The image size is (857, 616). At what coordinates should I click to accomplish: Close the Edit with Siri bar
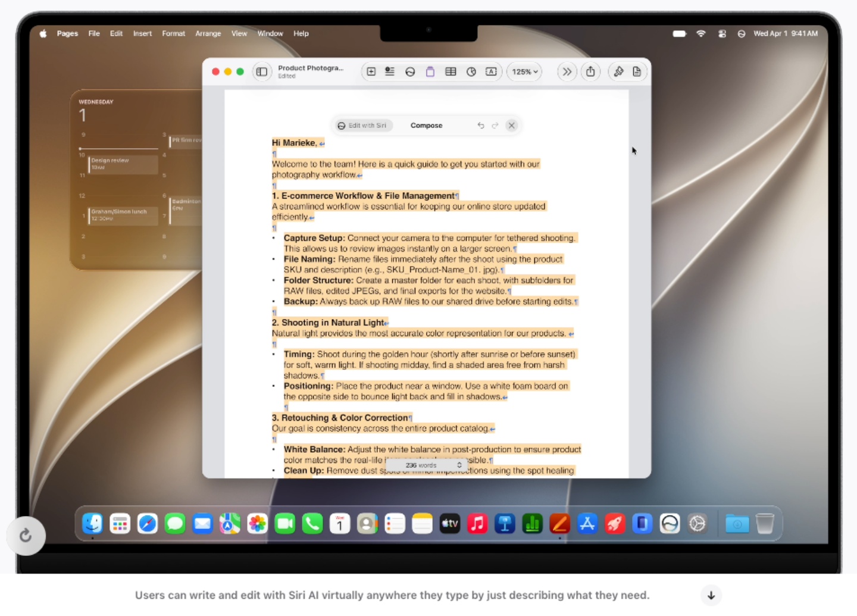(512, 126)
